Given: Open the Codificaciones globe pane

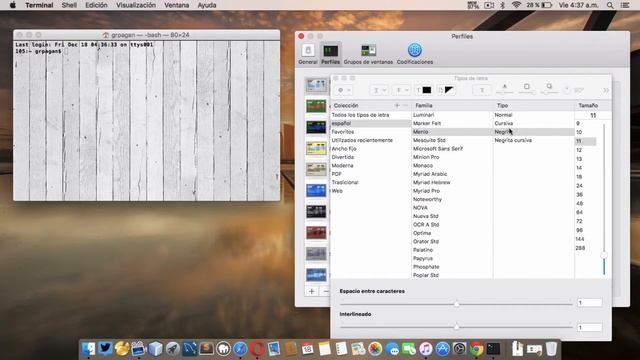Looking at the screenshot, I should 415,54.
